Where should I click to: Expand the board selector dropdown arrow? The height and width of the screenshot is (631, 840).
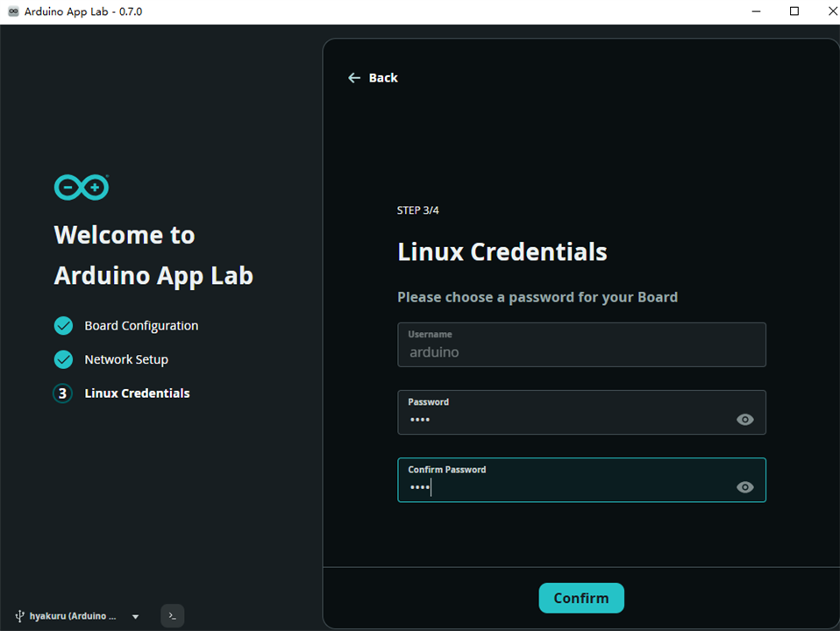pyautogui.click(x=136, y=616)
